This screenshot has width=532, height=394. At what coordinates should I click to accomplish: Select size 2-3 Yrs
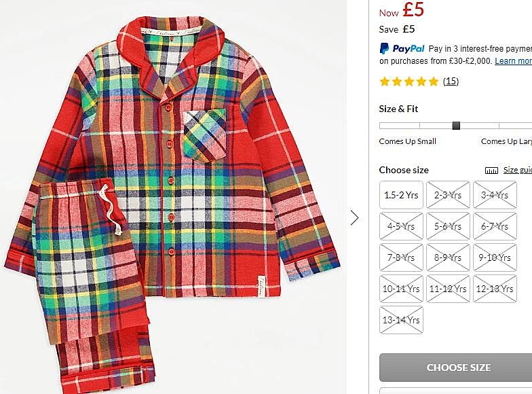pos(448,195)
